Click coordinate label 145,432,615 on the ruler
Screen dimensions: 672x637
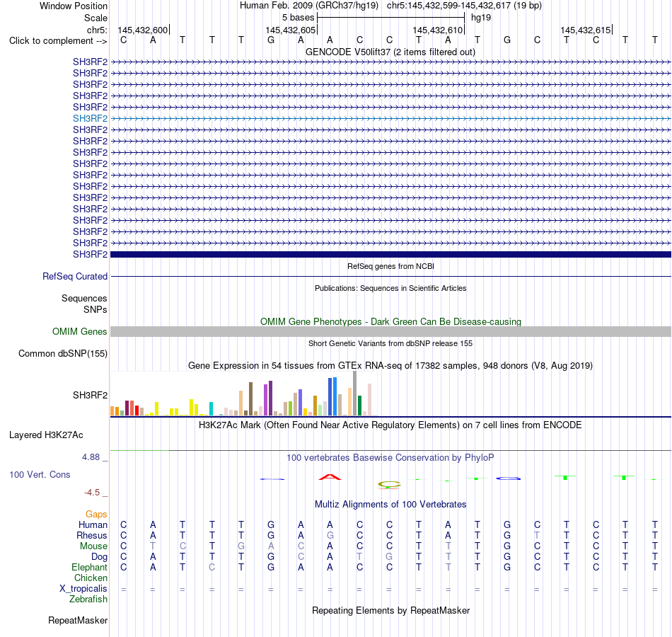click(x=586, y=30)
